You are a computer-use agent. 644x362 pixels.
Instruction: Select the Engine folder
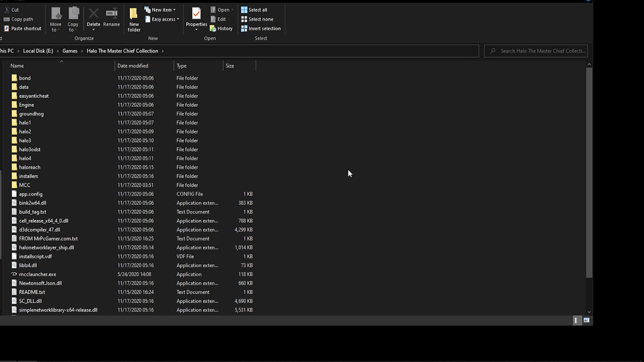[x=26, y=105]
